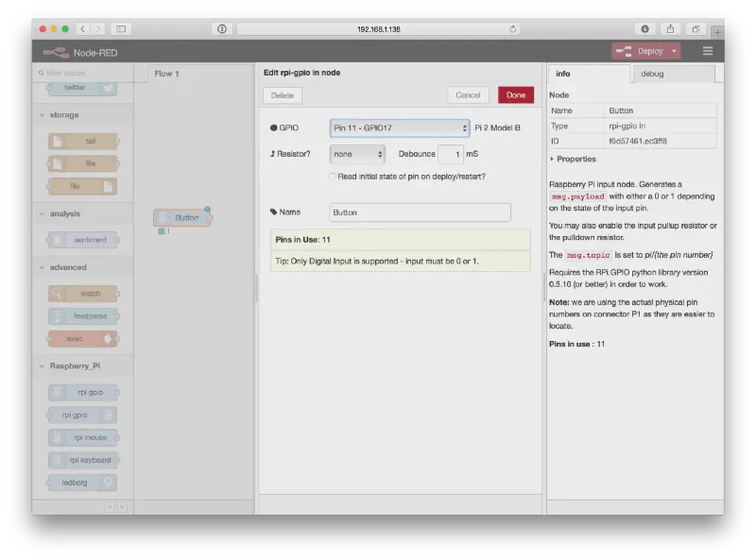The height and width of the screenshot is (560, 756).
Task: Pick the sentiment analysis node
Action: tap(82, 240)
